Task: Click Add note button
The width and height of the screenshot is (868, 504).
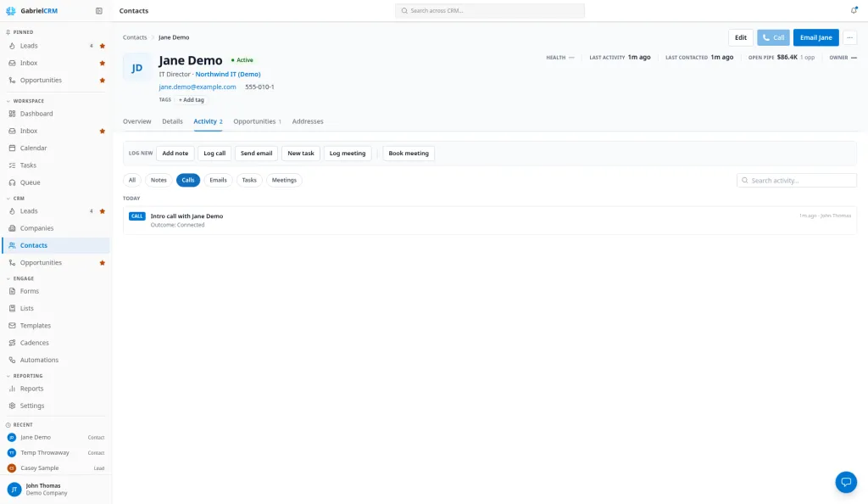Action: [175, 154]
